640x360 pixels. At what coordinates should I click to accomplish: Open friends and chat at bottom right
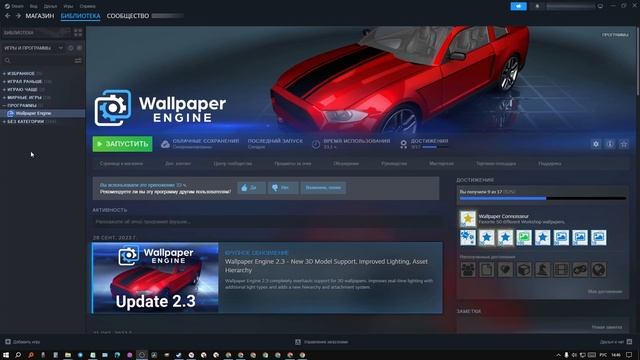coord(616,342)
